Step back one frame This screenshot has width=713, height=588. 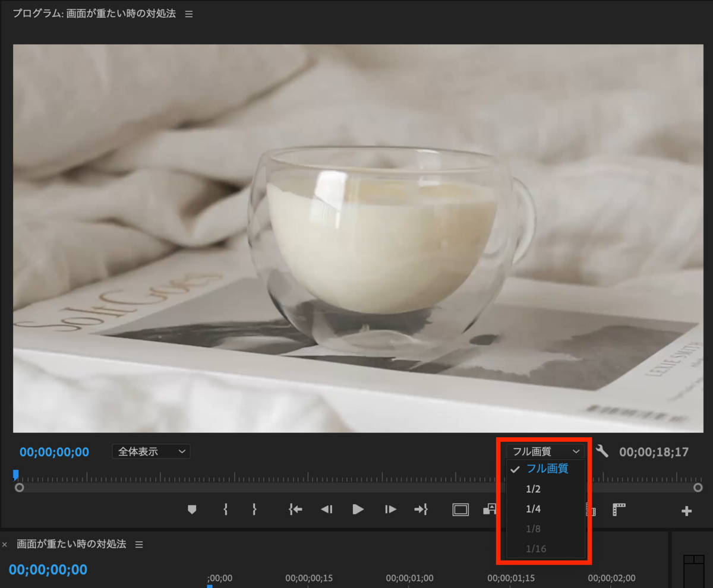(x=326, y=510)
